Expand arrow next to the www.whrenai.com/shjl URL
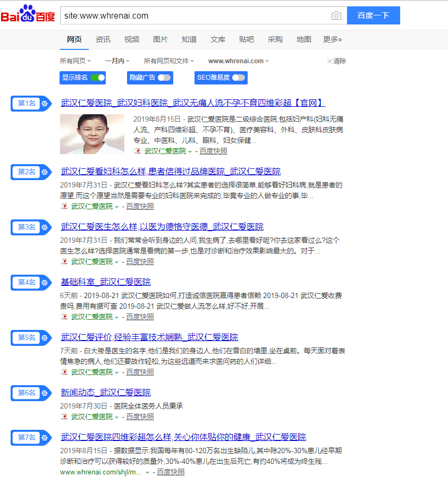The width and height of the screenshot is (448, 484). [147, 473]
